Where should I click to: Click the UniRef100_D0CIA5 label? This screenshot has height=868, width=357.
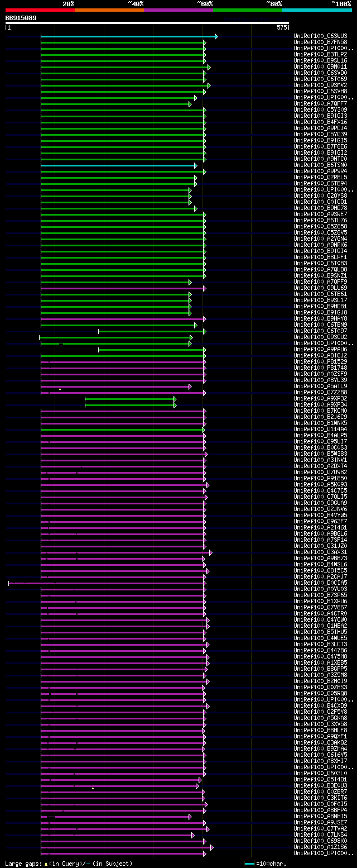pyautogui.click(x=320, y=583)
